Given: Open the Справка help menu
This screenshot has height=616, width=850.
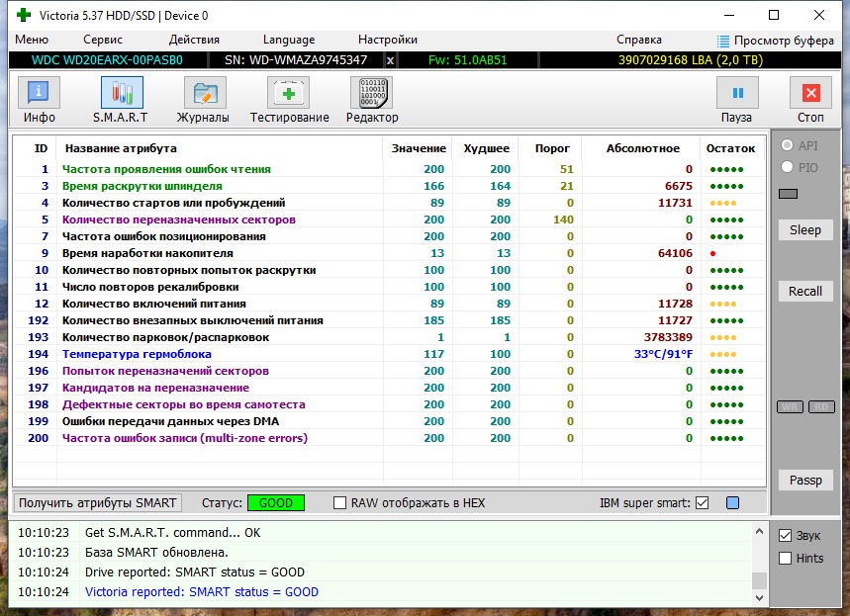Looking at the screenshot, I should click(x=639, y=40).
